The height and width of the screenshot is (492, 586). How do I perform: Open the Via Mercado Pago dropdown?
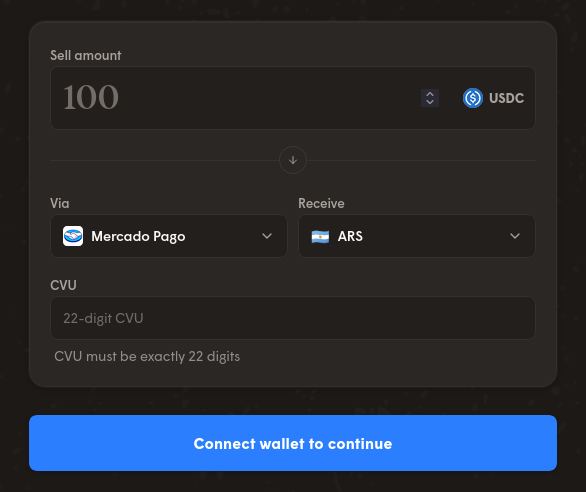tap(169, 236)
